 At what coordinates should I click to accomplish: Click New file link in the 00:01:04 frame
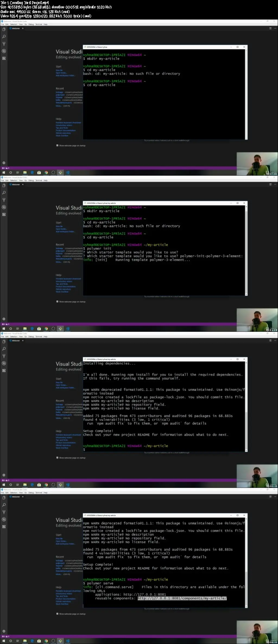(59, 70)
